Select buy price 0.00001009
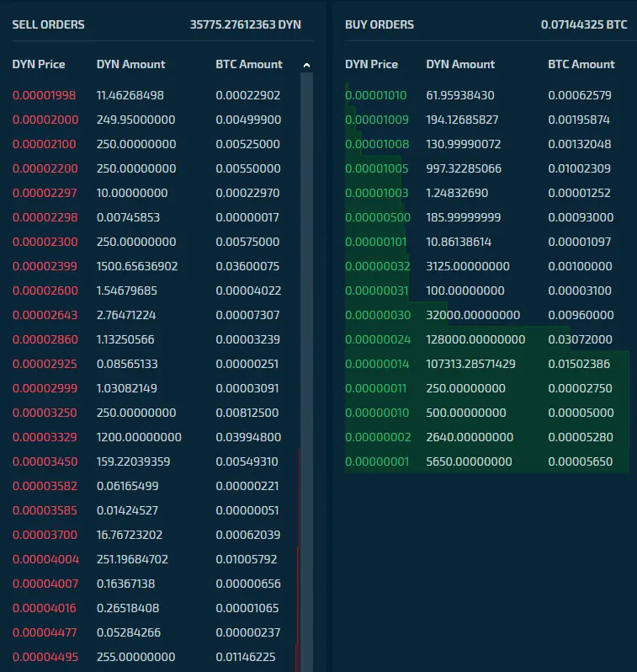This screenshot has height=672, width=637. click(377, 120)
